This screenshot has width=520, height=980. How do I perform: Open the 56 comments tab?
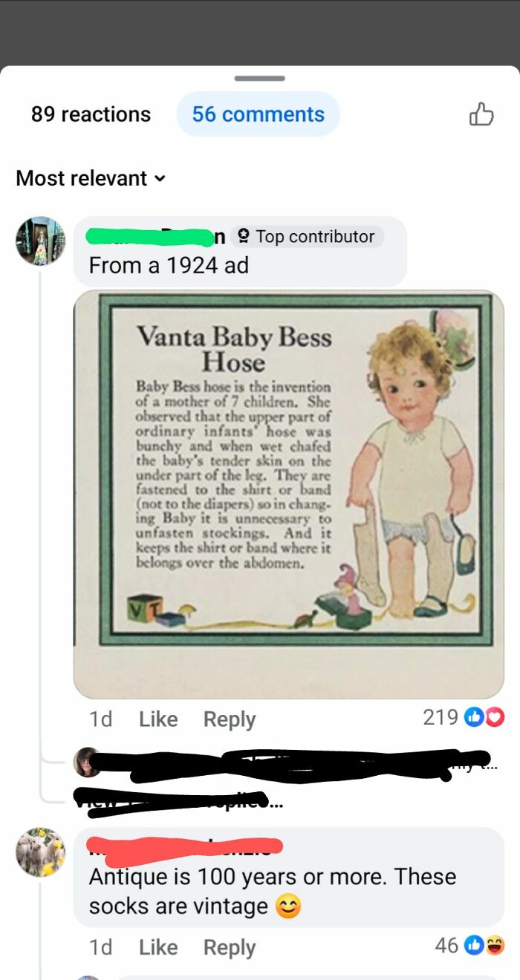(258, 113)
